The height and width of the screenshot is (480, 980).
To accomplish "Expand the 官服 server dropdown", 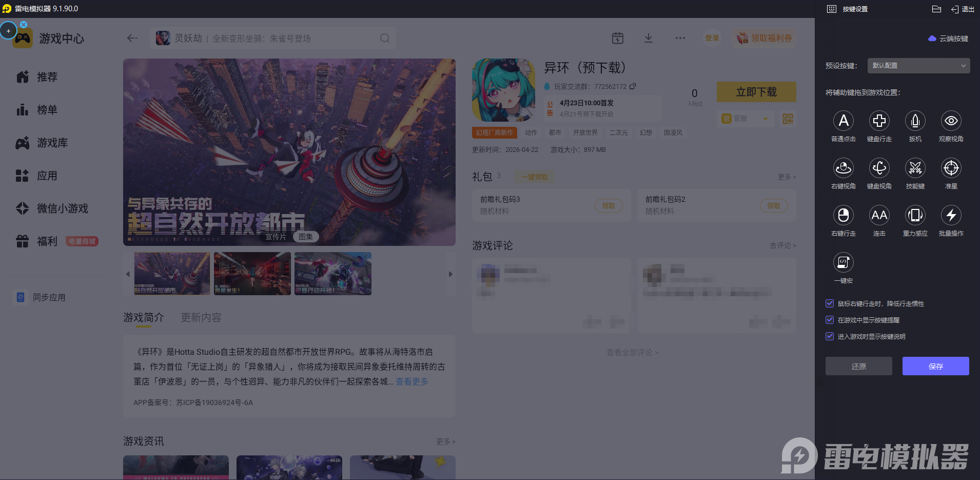I will tap(746, 119).
